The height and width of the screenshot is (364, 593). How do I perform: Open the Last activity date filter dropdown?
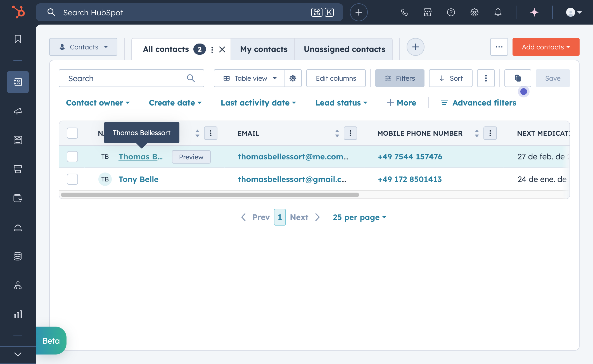pyautogui.click(x=258, y=103)
